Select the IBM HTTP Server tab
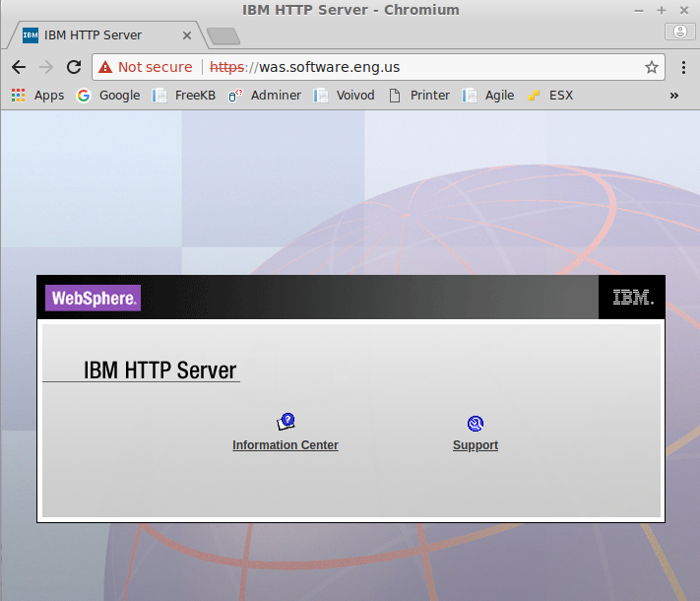This screenshot has height=601, width=700. 105,35
